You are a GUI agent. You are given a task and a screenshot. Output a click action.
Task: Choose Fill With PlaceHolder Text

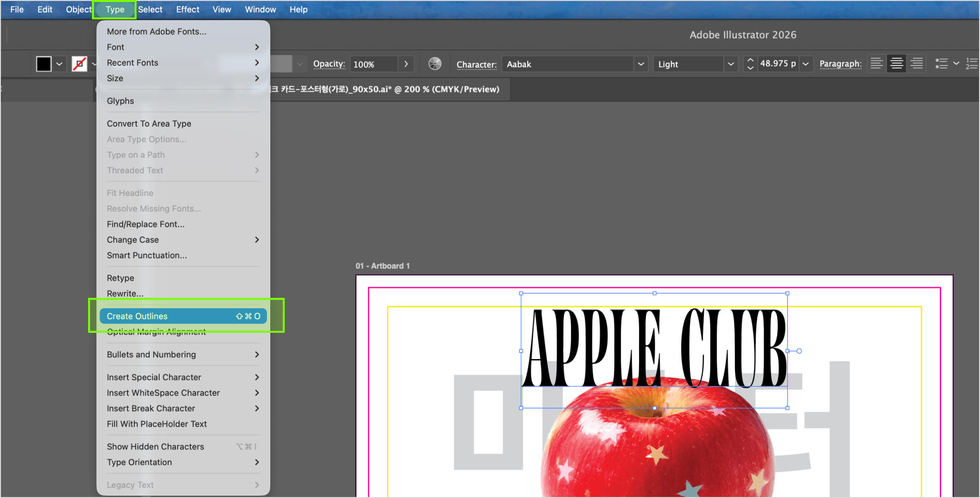(183, 424)
